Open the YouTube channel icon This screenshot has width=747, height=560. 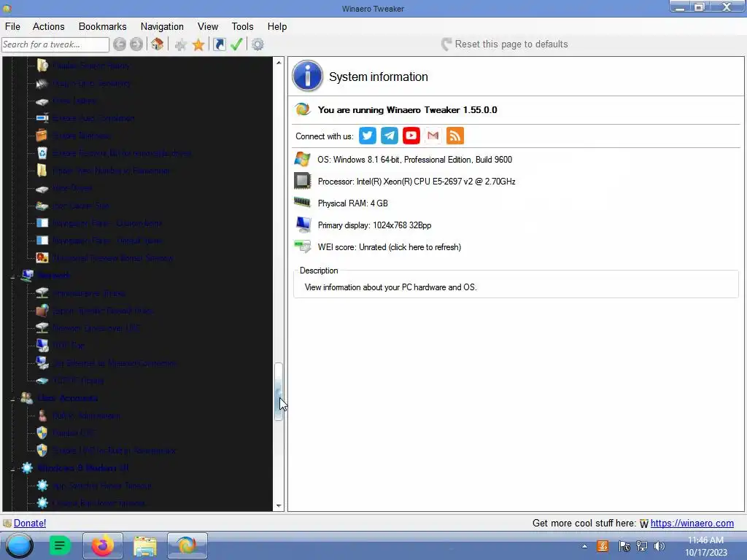tap(411, 136)
